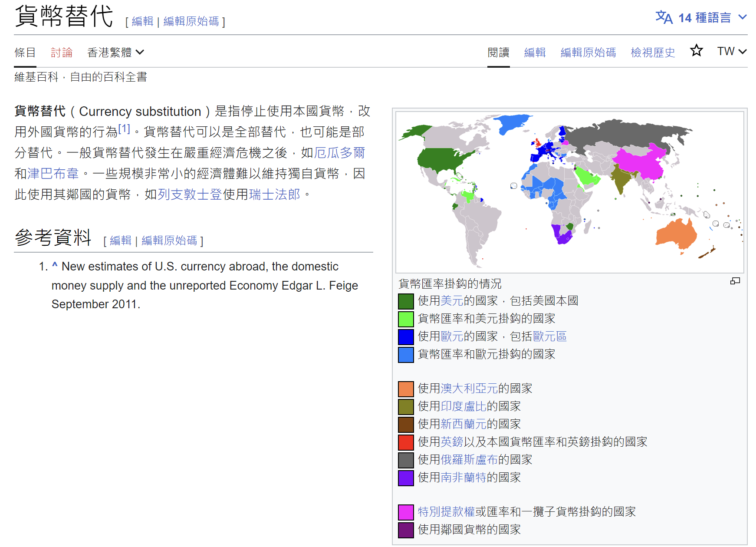Select the 檢視歷史 tab

click(653, 52)
